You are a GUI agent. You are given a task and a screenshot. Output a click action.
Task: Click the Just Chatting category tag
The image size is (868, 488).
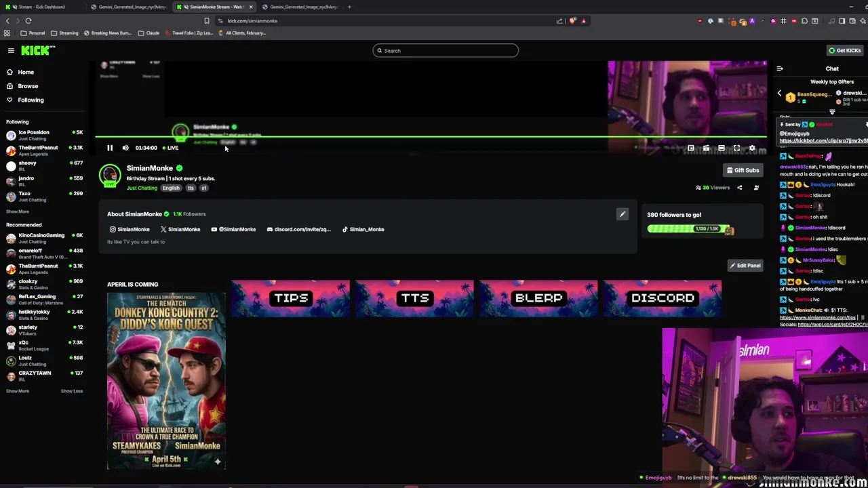tap(142, 188)
